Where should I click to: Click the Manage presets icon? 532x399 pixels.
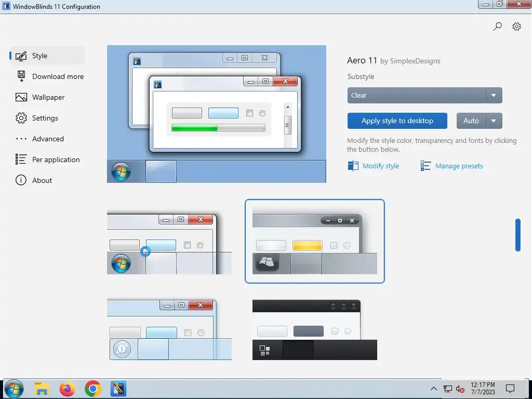(x=425, y=166)
